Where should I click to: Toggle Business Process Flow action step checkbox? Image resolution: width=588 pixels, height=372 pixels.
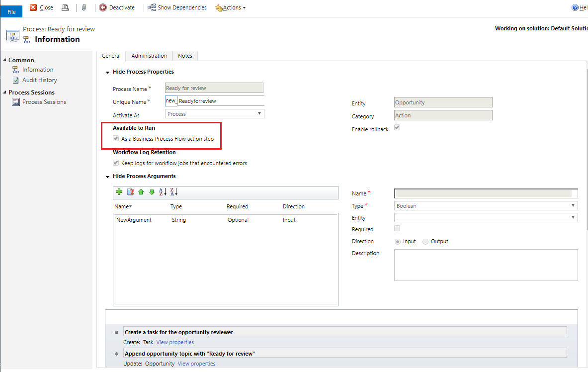pyautogui.click(x=116, y=139)
